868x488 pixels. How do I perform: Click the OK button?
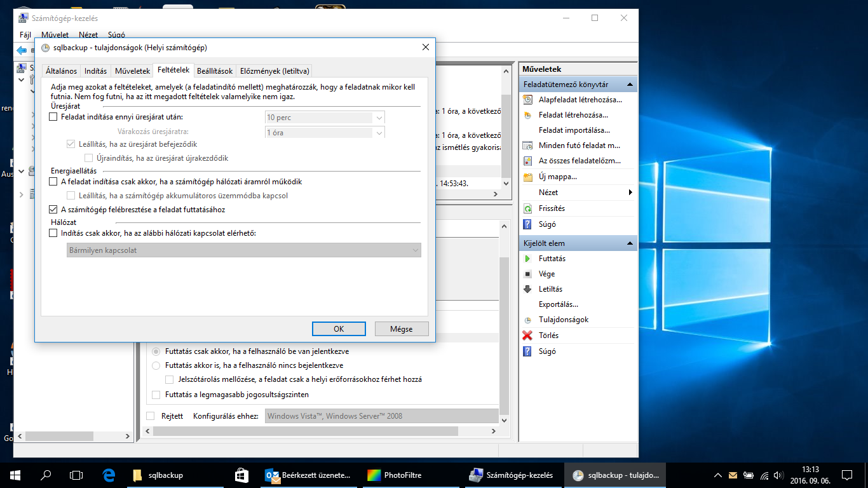339,329
